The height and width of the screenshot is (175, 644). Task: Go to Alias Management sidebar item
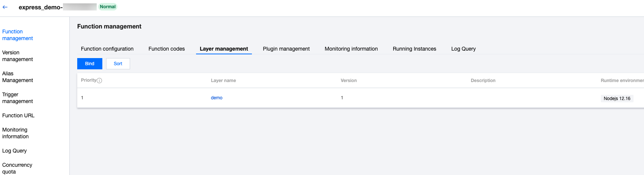click(18, 77)
